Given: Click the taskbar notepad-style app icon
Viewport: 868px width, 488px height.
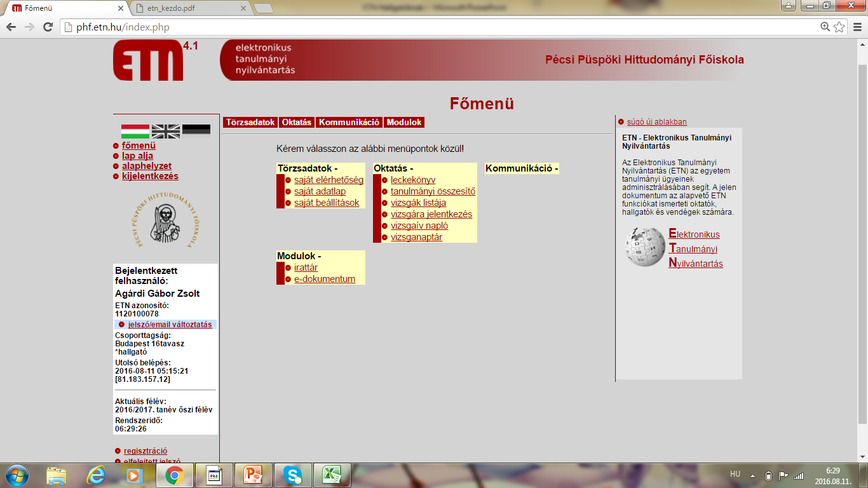Looking at the screenshot, I should tap(214, 475).
